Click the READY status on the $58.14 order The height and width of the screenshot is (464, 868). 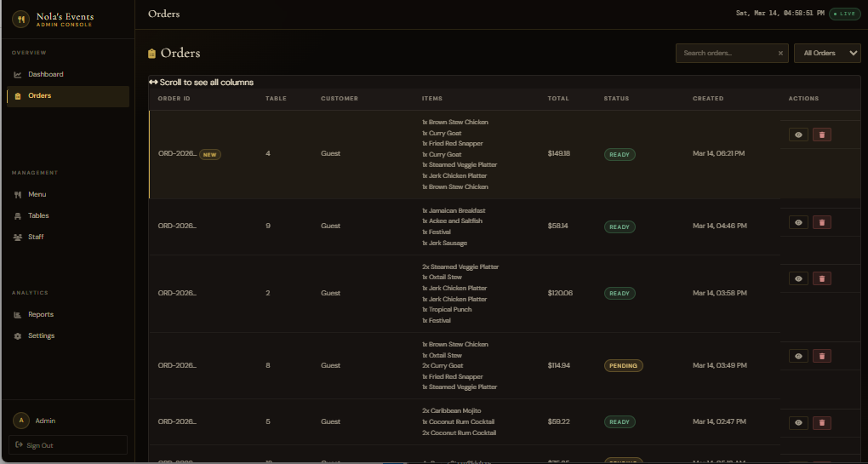point(620,227)
